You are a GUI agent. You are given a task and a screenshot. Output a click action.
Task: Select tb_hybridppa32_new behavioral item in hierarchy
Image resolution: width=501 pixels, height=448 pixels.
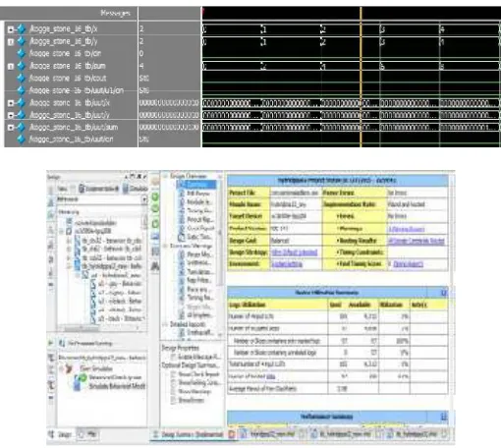point(112,266)
